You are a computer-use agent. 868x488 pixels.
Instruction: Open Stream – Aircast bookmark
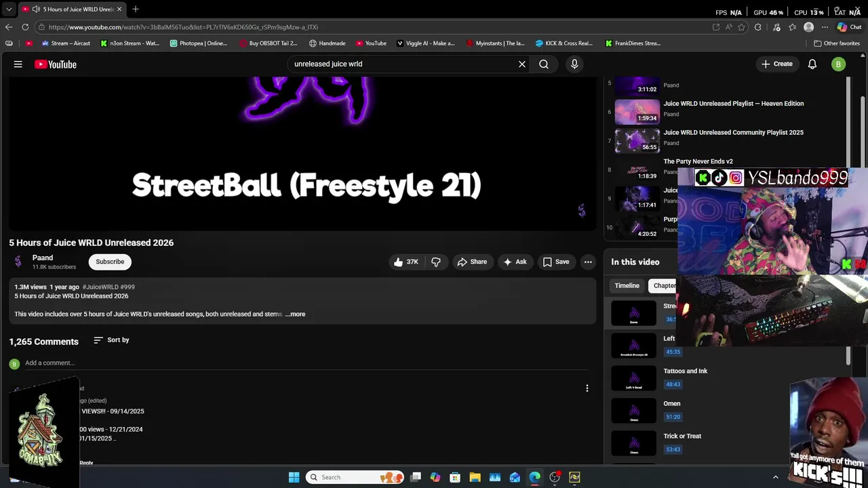coord(66,43)
